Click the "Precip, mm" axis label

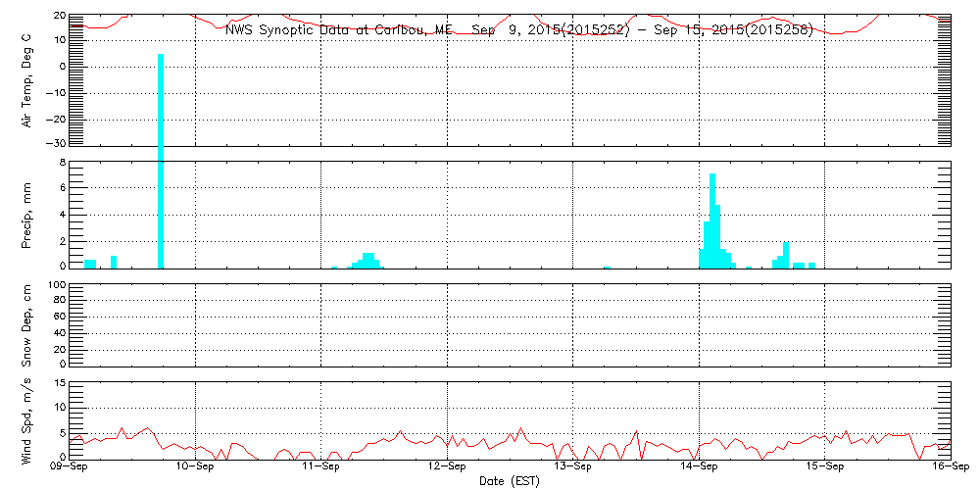[x=28, y=214]
